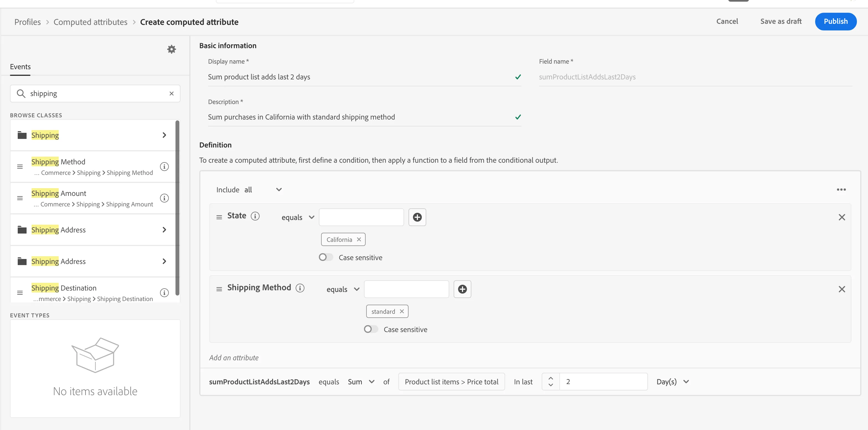The height and width of the screenshot is (430, 868).
Task: Remove the standard value tag
Action: point(402,312)
